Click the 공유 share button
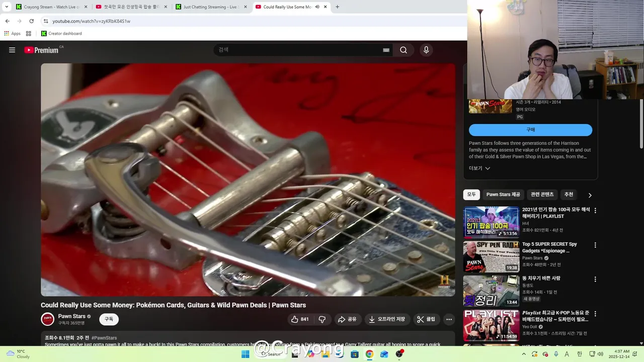The width and height of the screenshot is (644, 362). (x=347, y=319)
